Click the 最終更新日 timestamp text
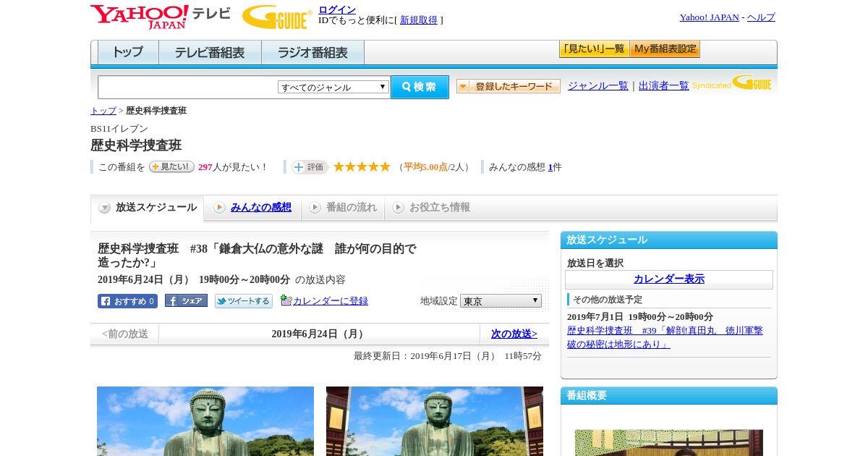Image resolution: width=868 pixels, height=456 pixels. click(x=448, y=356)
